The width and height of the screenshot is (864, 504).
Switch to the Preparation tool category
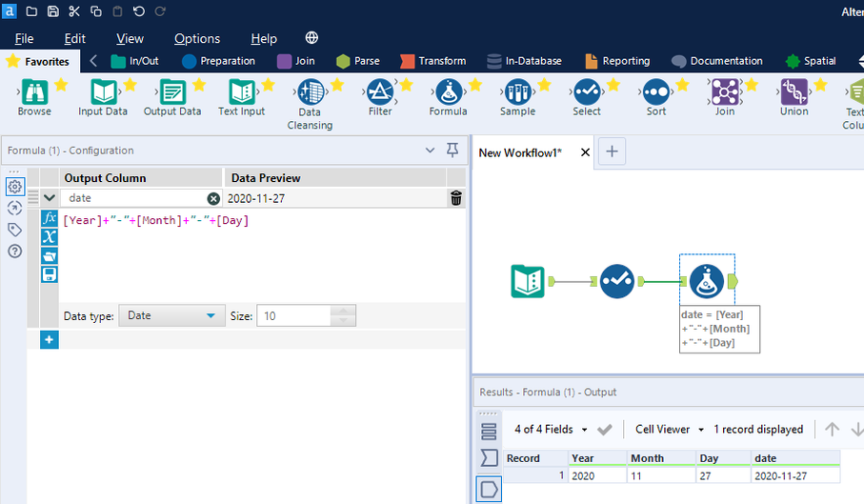click(x=219, y=61)
